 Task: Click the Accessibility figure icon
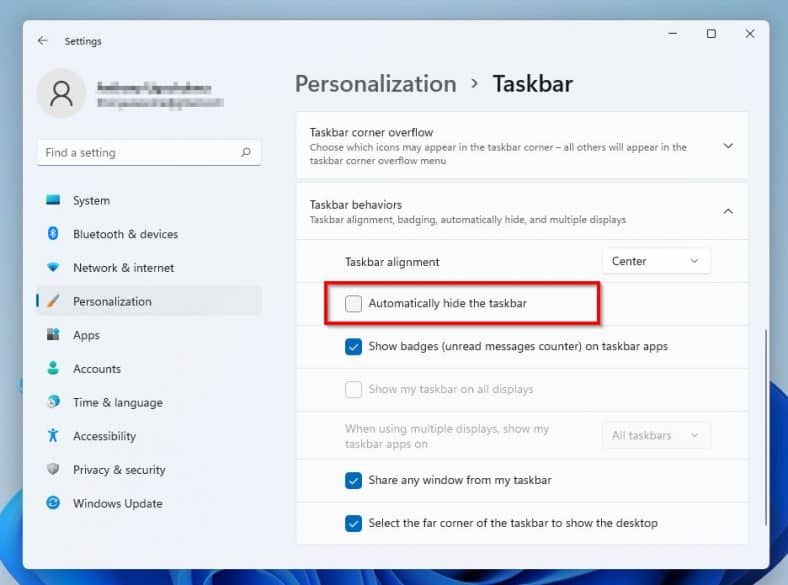coord(53,435)
